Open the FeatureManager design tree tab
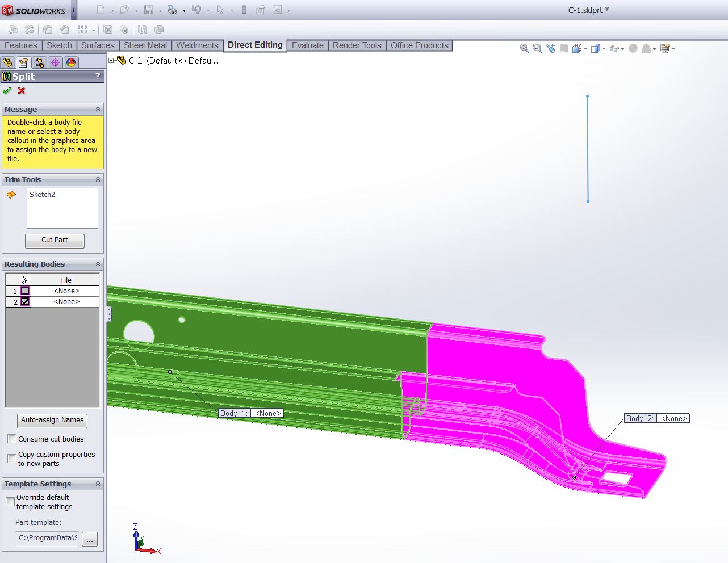 7,62
